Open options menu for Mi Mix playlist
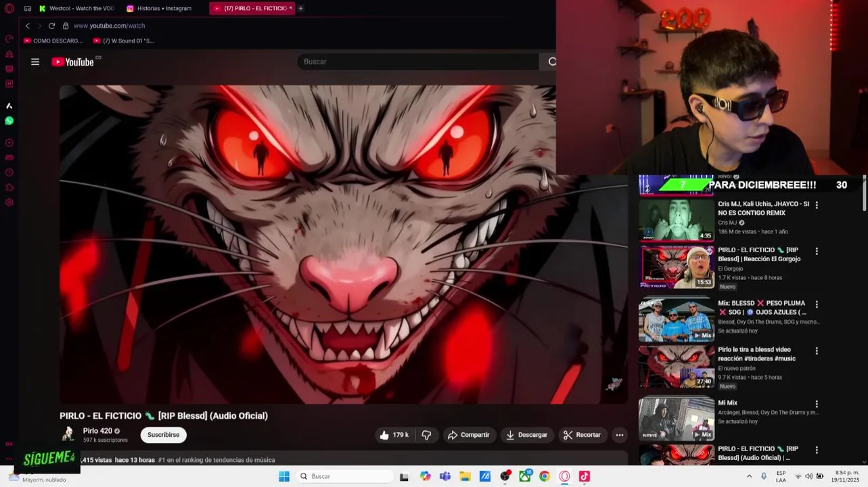The image size is (868, 487). 817,404
